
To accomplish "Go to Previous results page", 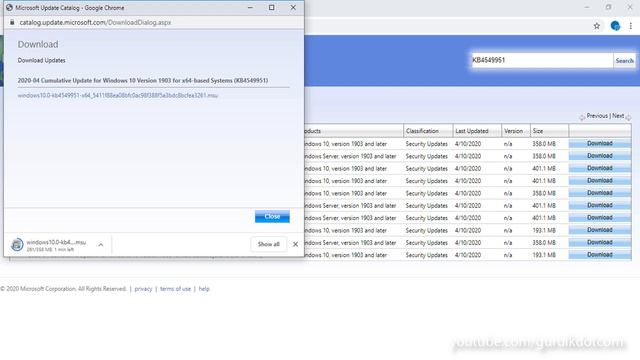I will tap(597, 116).
